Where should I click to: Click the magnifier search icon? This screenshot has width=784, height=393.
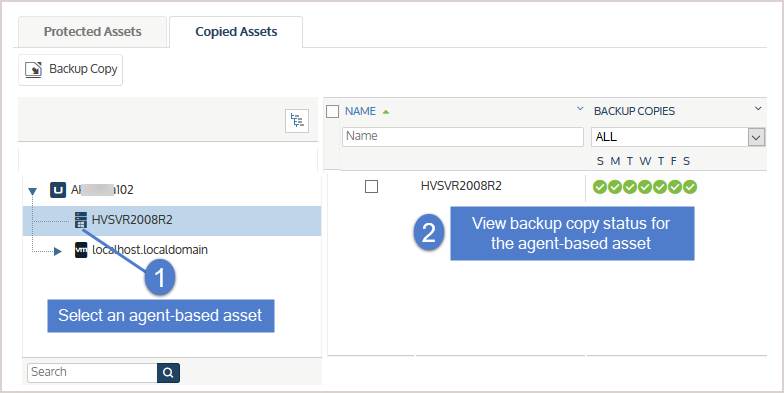(x=168, y=372)
